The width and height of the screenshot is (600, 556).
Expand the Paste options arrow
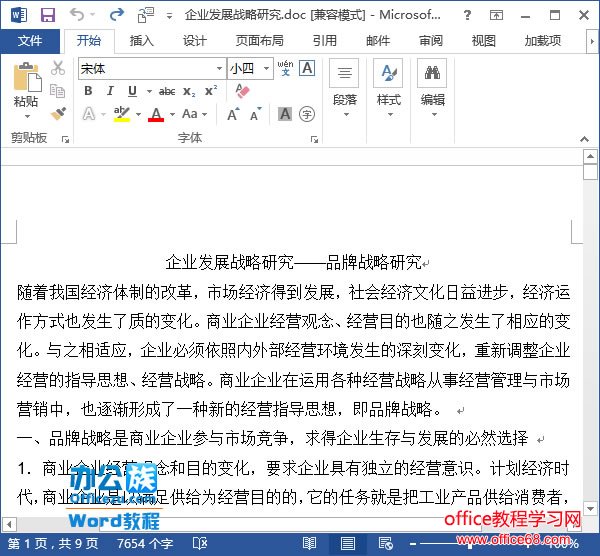coord(27,116)
